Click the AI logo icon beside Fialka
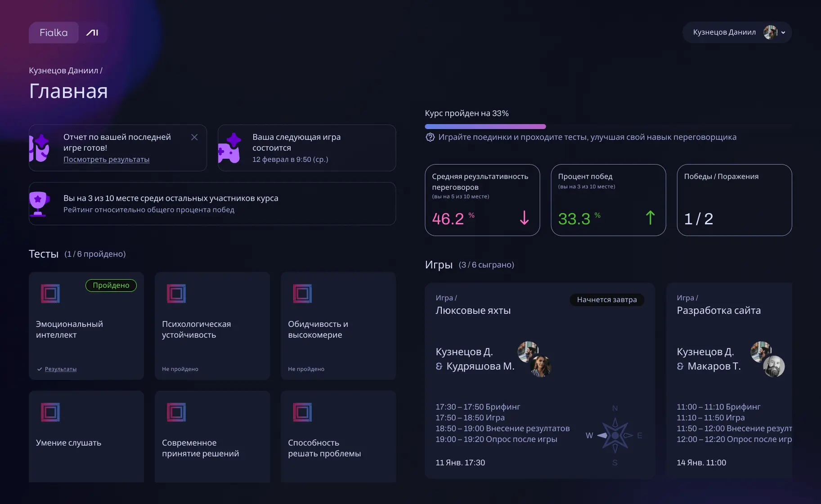Image resolution: width=821 pixels, height=504 pixels. tap(92, 32)
